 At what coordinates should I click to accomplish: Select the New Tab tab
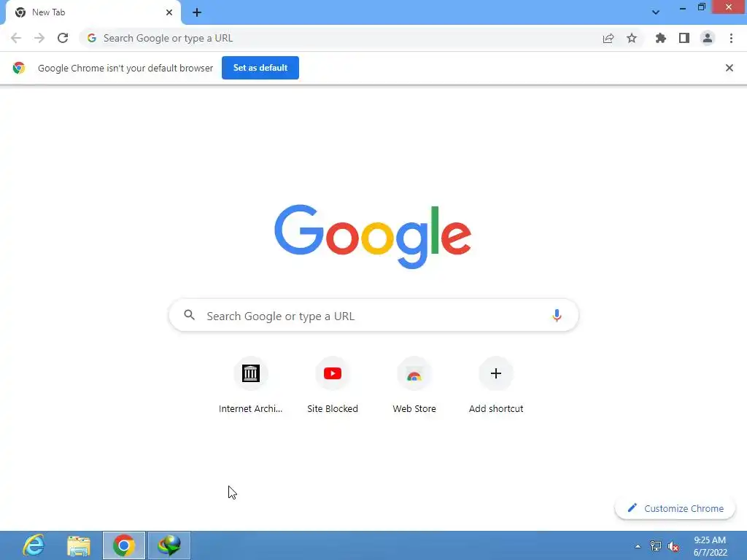click(x=93, y=12)
